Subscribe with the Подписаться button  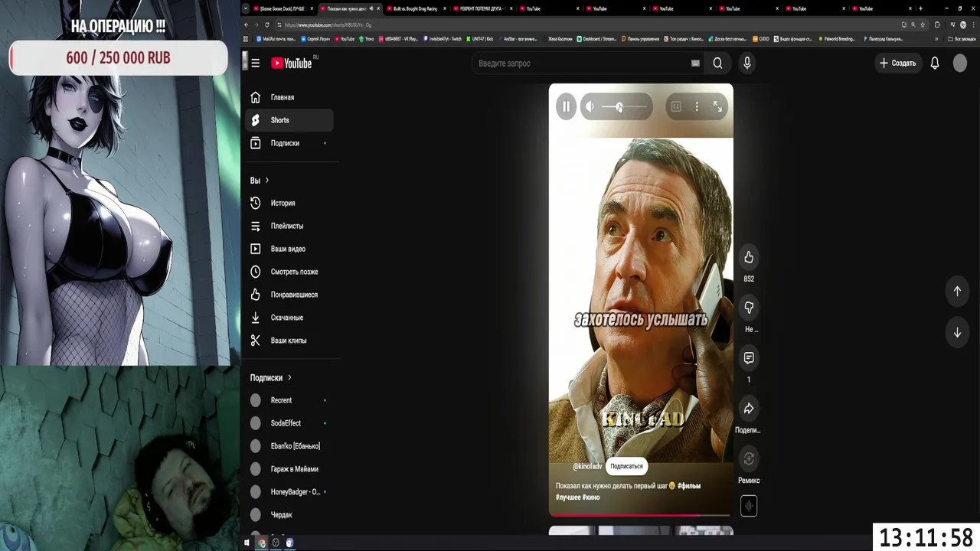(626, 466)
